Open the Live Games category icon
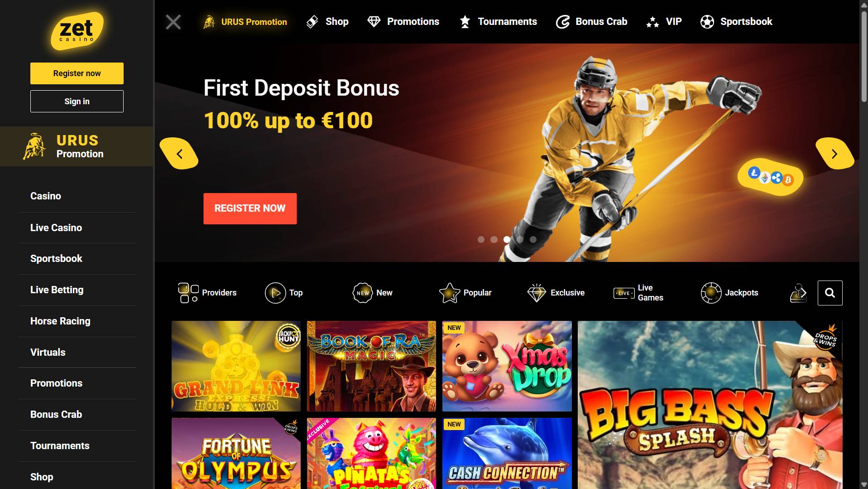 pos(624,293)
